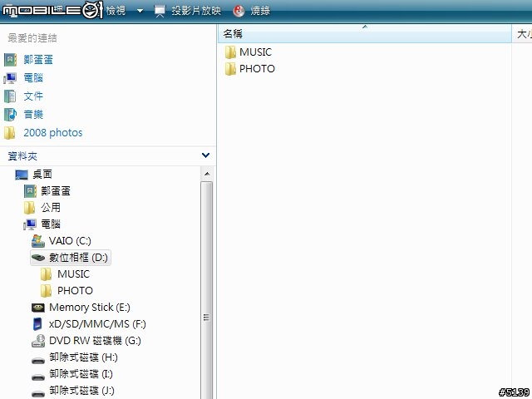This screenshot has height=399, width=532.
Task: Select MUSIC folder in the tree
Action: (x=74, y=274)
